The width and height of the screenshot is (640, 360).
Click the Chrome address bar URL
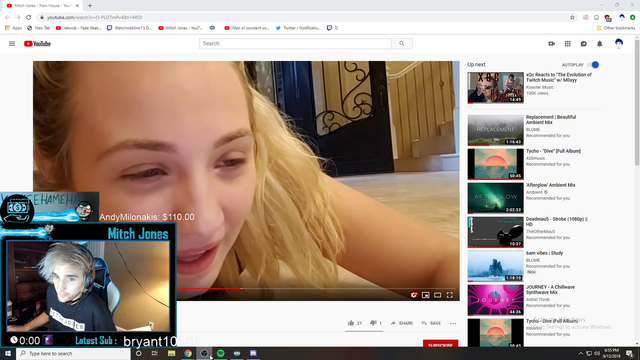(94, 18)
